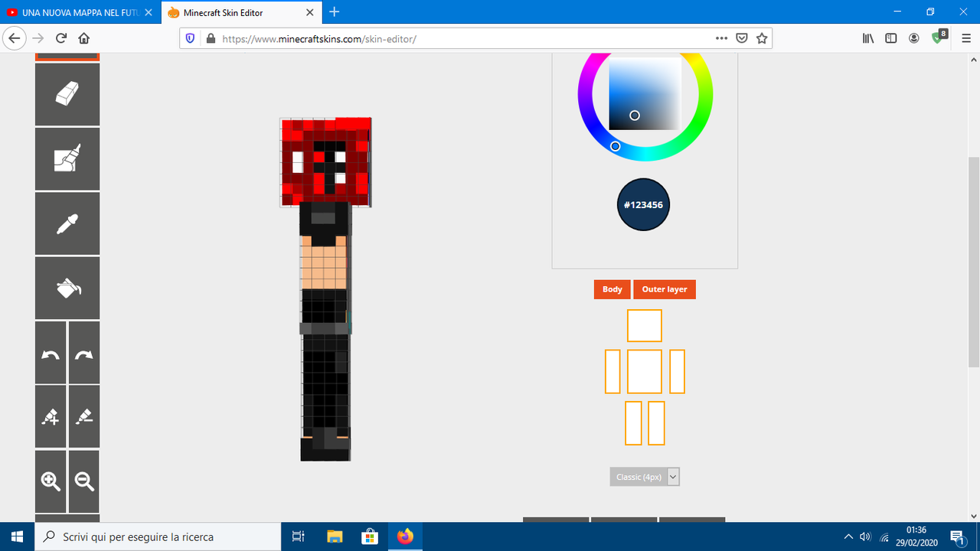Image resolution: width=980 pixels, height=551 pixels.
Task: Redo the last undone edit
Action: (x=83, y=352)
